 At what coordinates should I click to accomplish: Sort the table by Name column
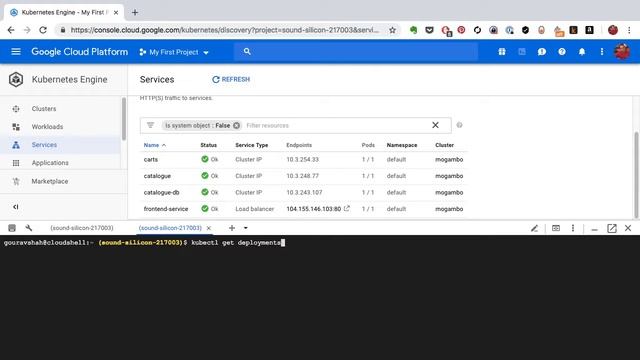tap(155, 145)
